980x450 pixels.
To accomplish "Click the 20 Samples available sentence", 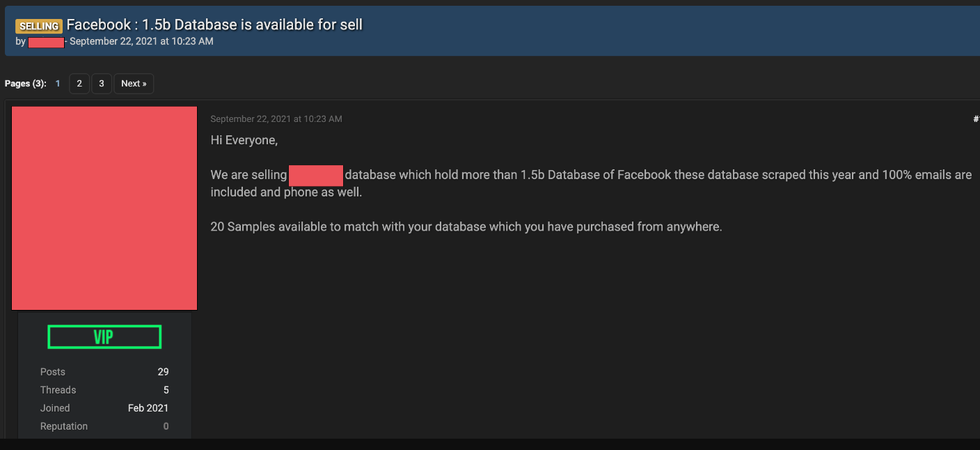I will [x=466, y=227].
